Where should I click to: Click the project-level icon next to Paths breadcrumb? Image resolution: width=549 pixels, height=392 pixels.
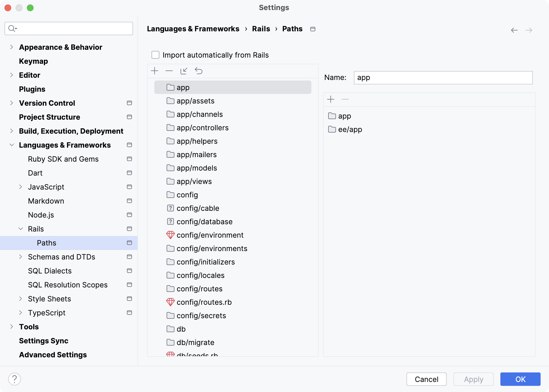(x=313, y=29)
